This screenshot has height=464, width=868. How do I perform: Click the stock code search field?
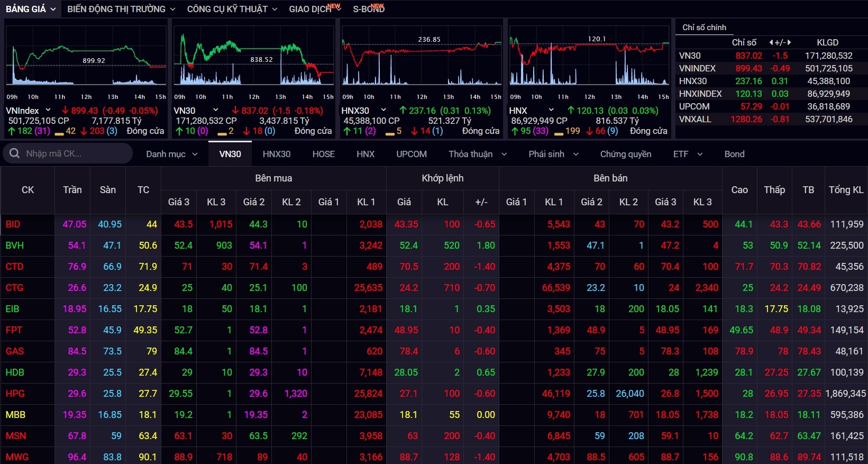coord(74,153)
